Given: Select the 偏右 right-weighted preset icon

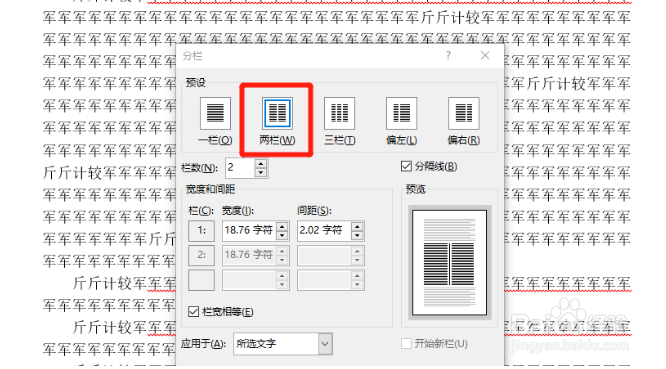Looking at the screenshot, I should click(x=463, y=113).
